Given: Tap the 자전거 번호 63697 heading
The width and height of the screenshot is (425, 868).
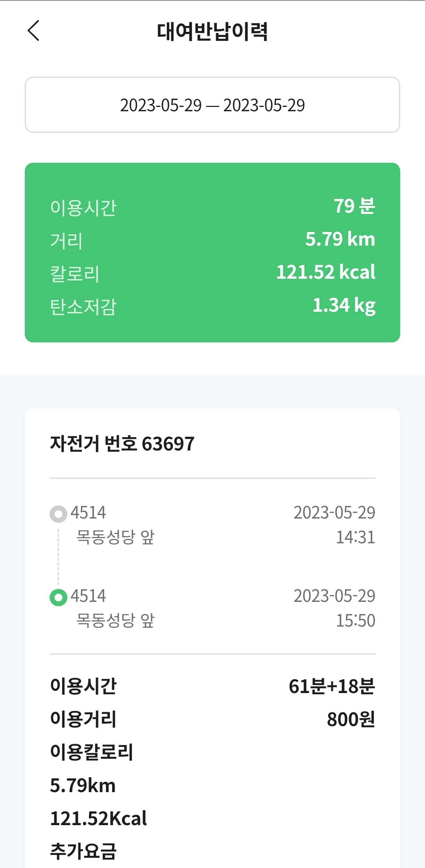Looking at the screenshot, I should click(x=122, y=444).
